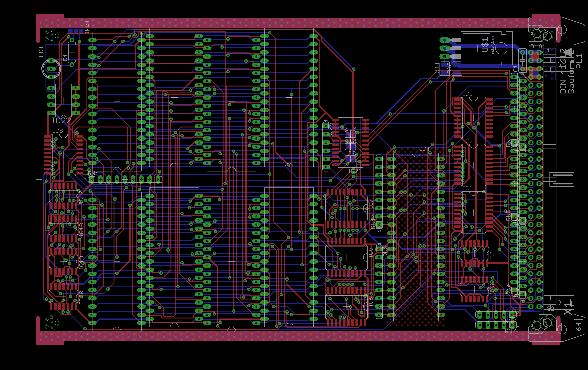
Task: Select the IC8 chip label
Action: (x=58, y=131)
